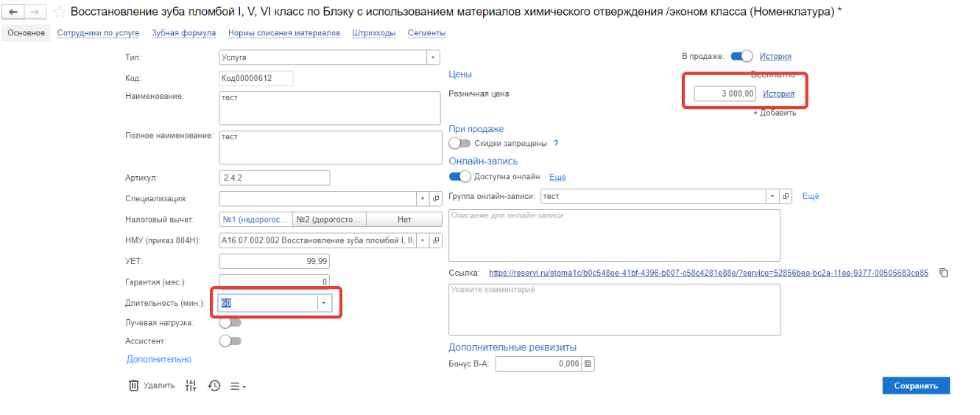Switch to the Зубная формула tab
The image size is (980, 415).
point(183,33)
